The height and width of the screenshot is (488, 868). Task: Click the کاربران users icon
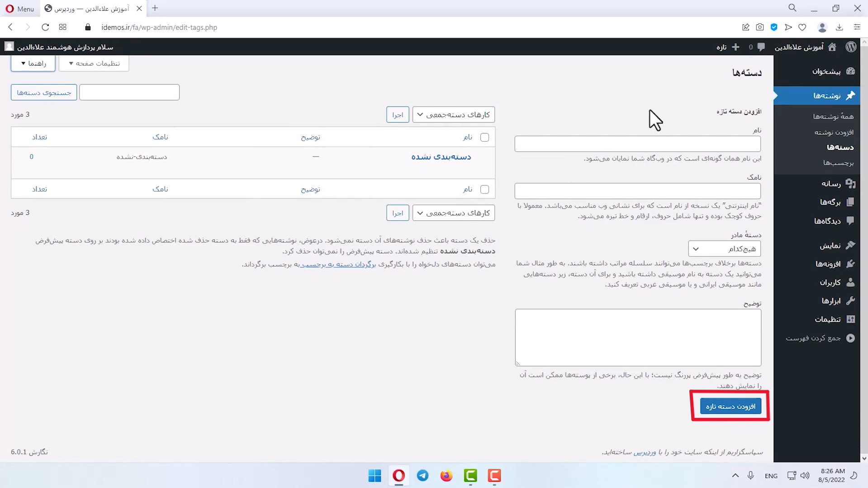click(850, 282)
